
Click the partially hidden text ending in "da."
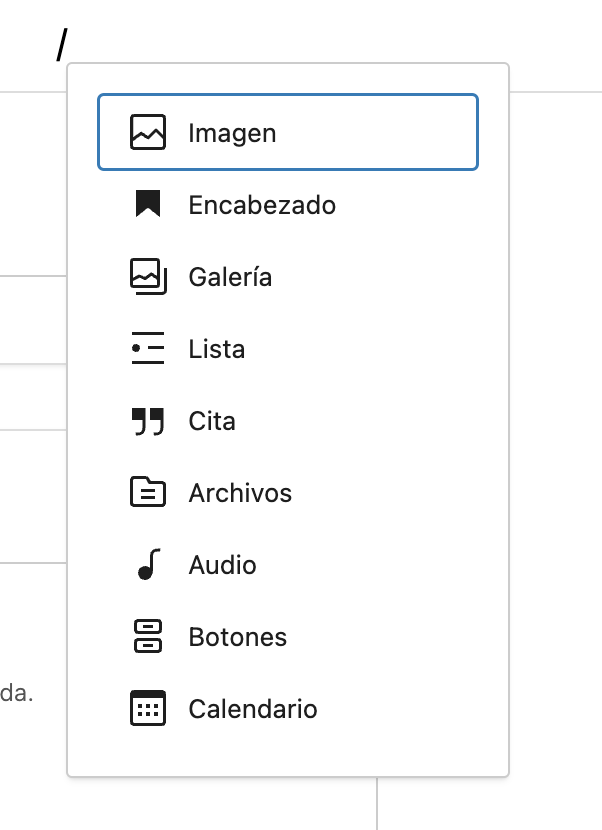(17, 693)
